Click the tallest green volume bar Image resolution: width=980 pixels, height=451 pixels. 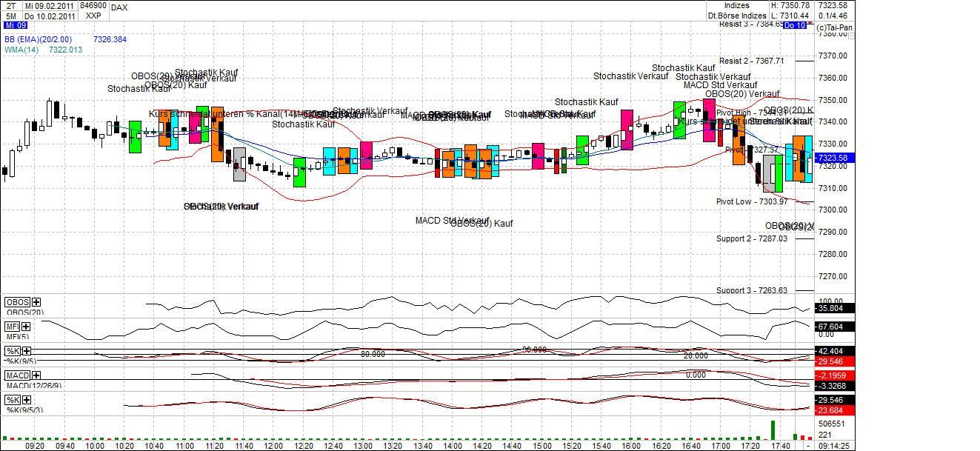pyautogui.click(x=773, y=430)
